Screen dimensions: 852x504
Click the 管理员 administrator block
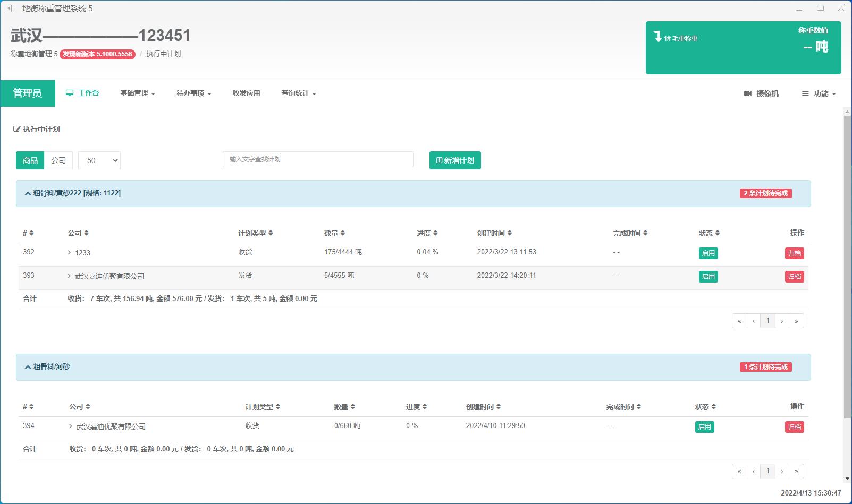(28, 93)
